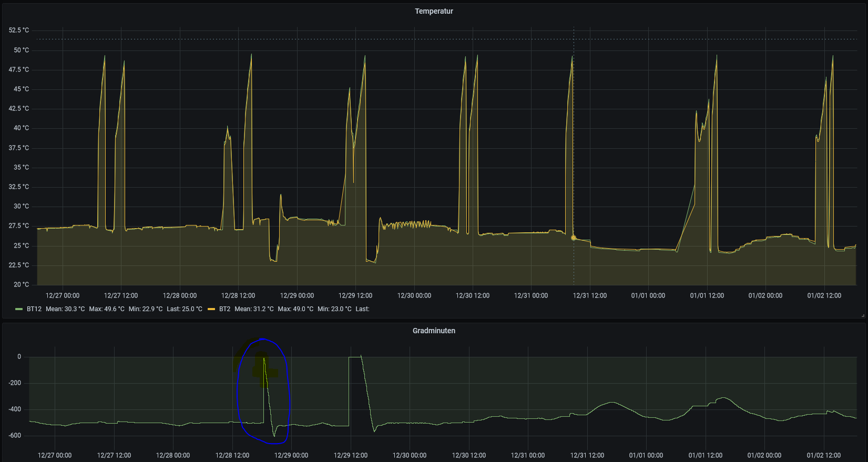Open the Gradminuten panel title menu
The width and height of the screenshot is (868, 462).
(x=434, y=331)
